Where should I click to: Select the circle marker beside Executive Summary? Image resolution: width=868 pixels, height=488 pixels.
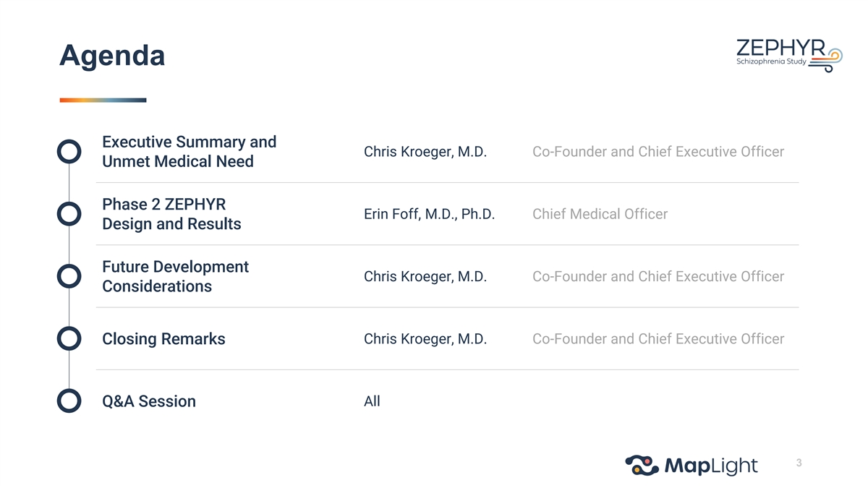69,152
